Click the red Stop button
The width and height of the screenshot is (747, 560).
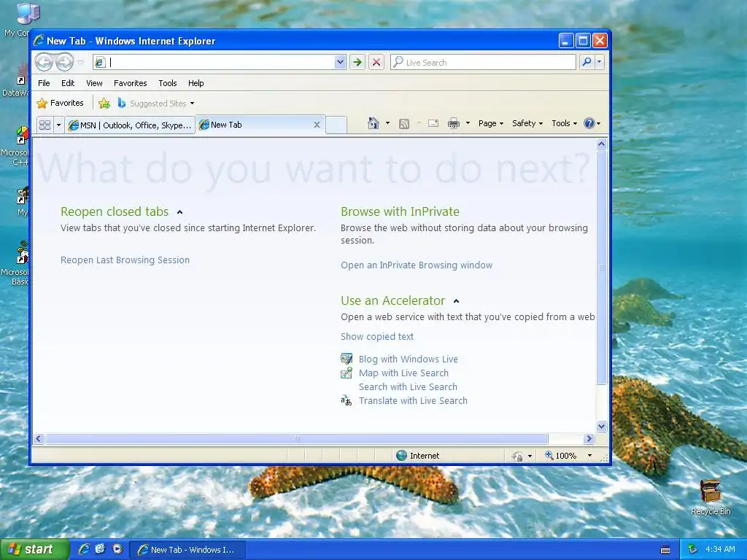click(376, 62)
